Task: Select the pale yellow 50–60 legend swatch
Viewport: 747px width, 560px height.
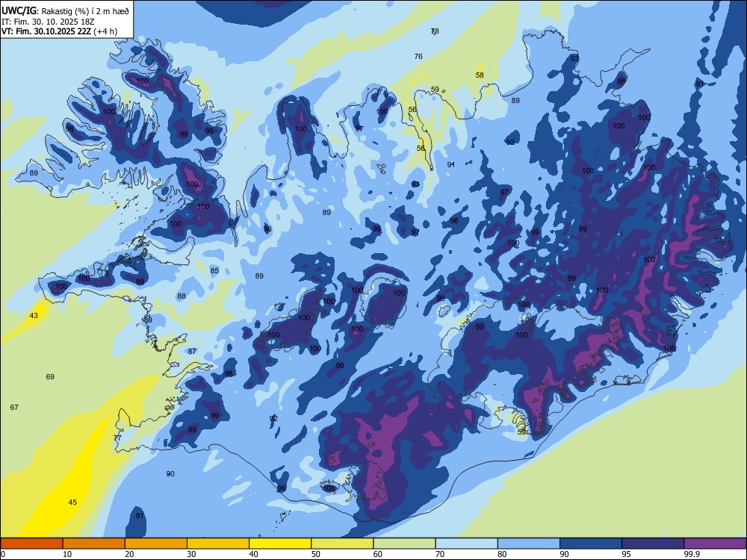Action: click(x=342, y=544)
